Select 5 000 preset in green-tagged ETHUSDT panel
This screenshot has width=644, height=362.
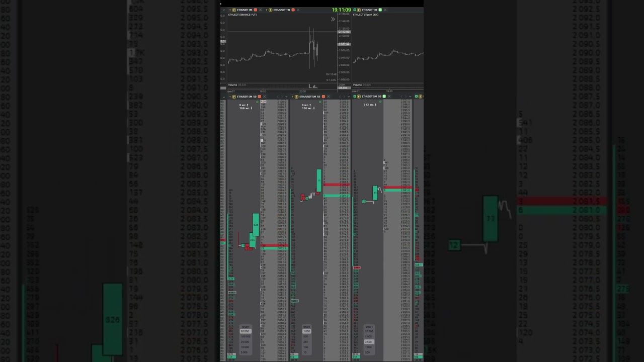(x=369, y=337)
